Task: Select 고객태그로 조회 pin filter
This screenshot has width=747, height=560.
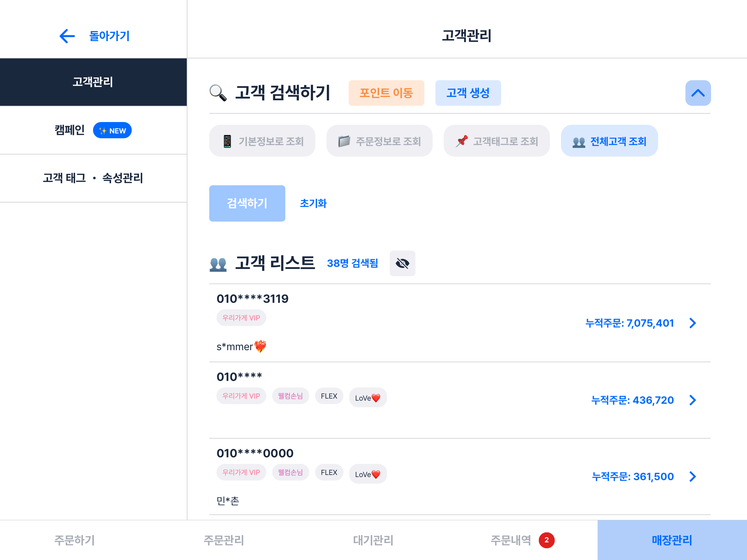Action: 496,141
